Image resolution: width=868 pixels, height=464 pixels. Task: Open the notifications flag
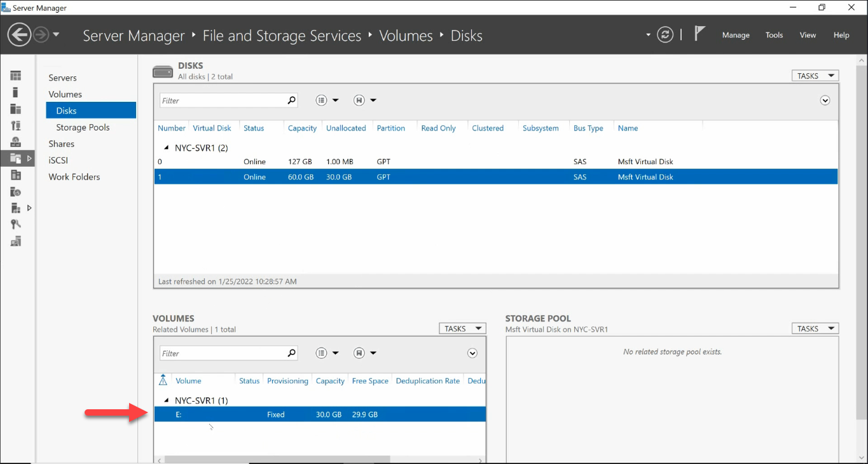(699, 34)
